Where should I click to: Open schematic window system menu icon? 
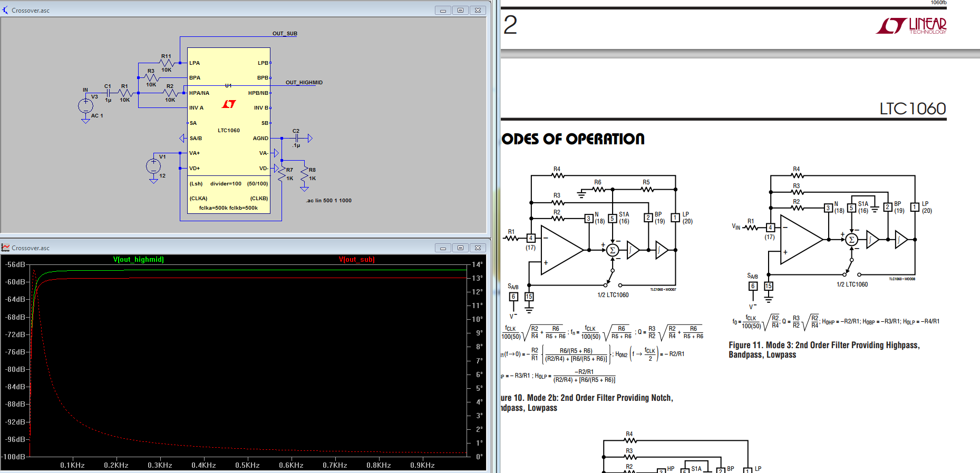[6, 10]
